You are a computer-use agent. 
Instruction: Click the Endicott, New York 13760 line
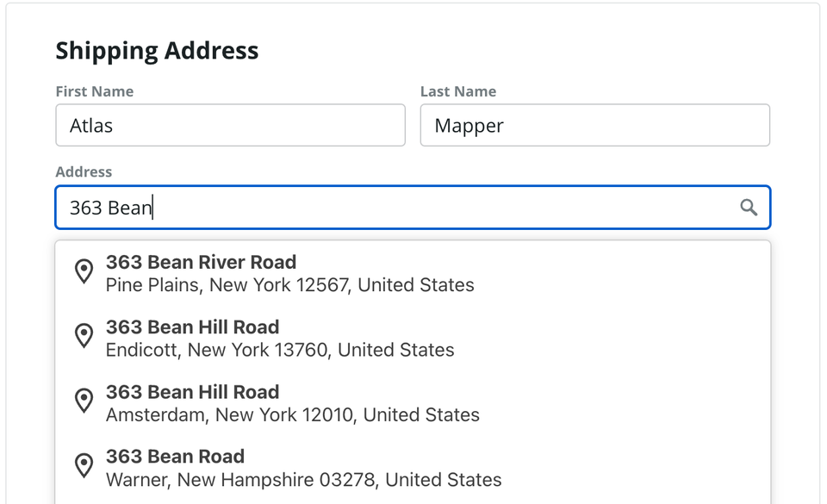[280, 350]
